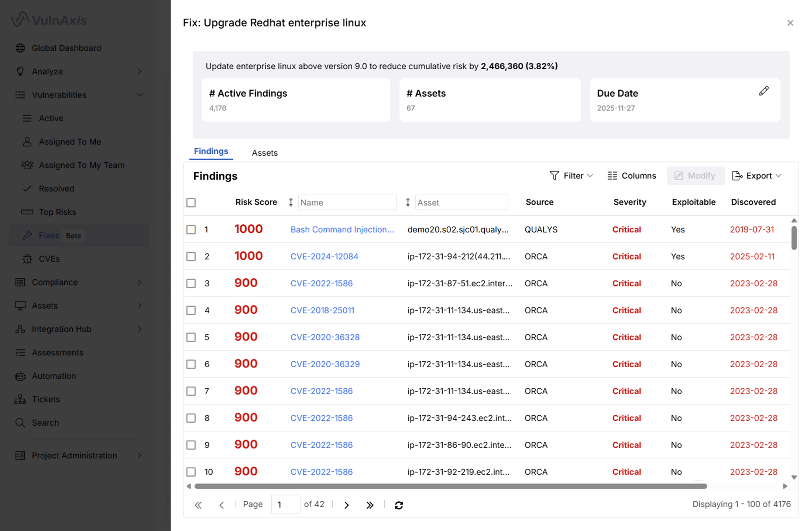This screenshot has height=531, width=812.
Task: Click the horizontal scrollbar under the findings table
Action: click(x=450, y=486)
